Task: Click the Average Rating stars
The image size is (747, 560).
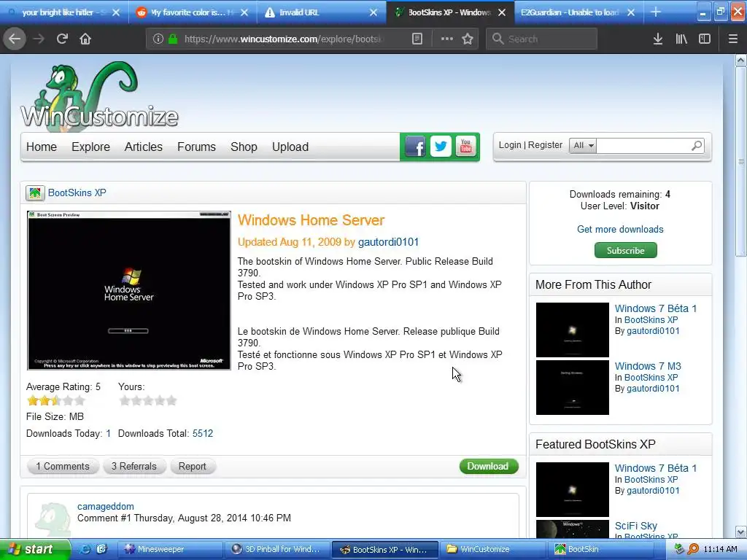Action: [x=55, y=400]
